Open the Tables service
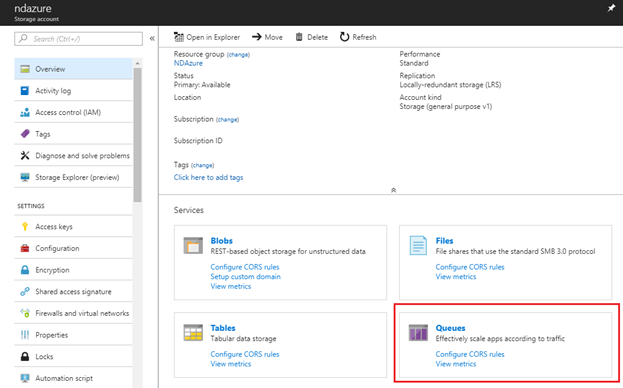Image resolution: width=623 pixels, height=388 pixels. coord(223,328)
